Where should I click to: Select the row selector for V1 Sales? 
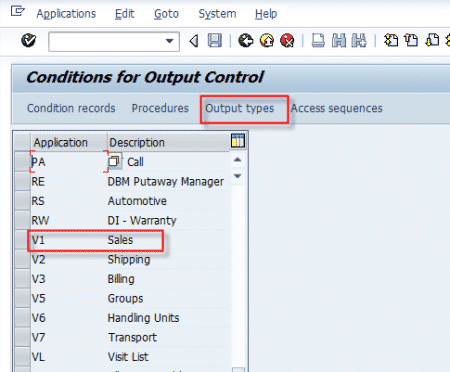coord(22,240)
